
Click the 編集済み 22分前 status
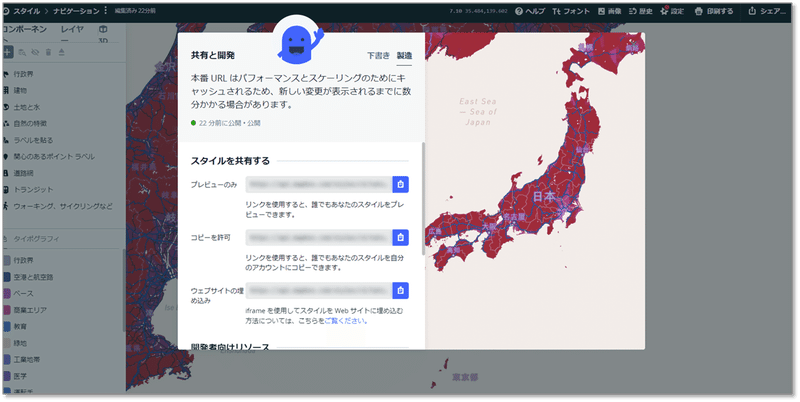pos(135,11)
